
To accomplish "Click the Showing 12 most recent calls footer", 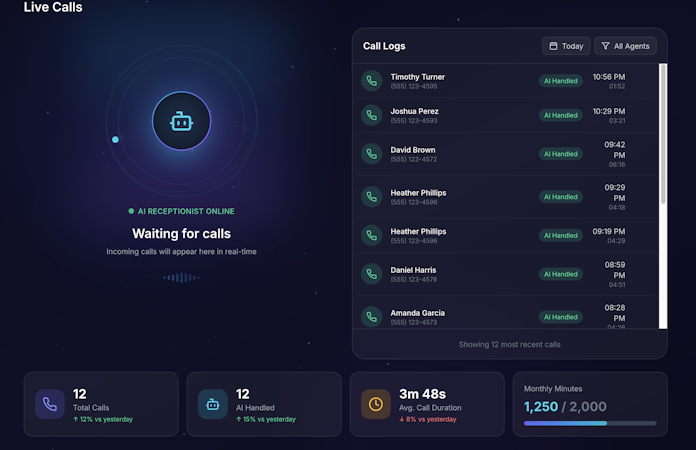I will coord(510,344).
